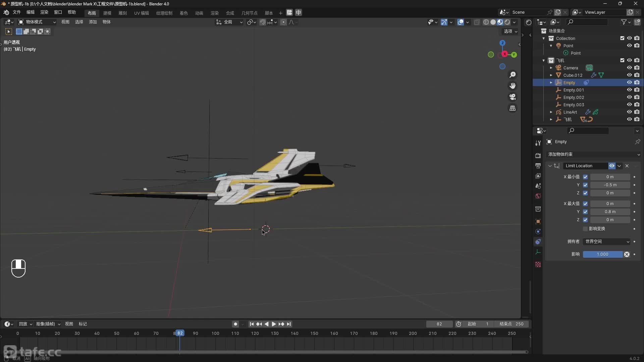The height and width of the screenshot is (362, 644).
Task: Collapse the Limit Location constraint panel
Action: (x=550, y=166)
